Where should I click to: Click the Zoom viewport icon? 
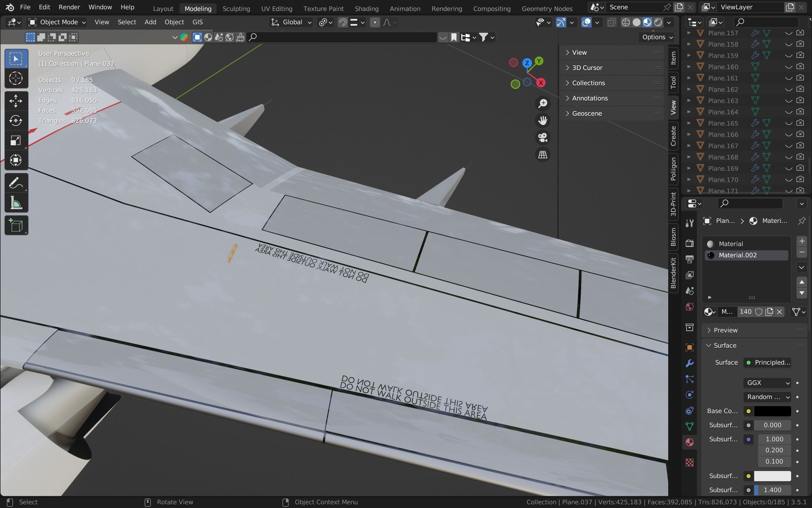point(542,104)
